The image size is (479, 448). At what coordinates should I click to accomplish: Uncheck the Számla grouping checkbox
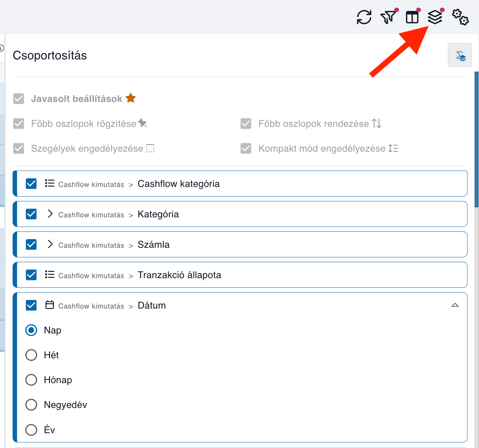click(x=31, y=244)
